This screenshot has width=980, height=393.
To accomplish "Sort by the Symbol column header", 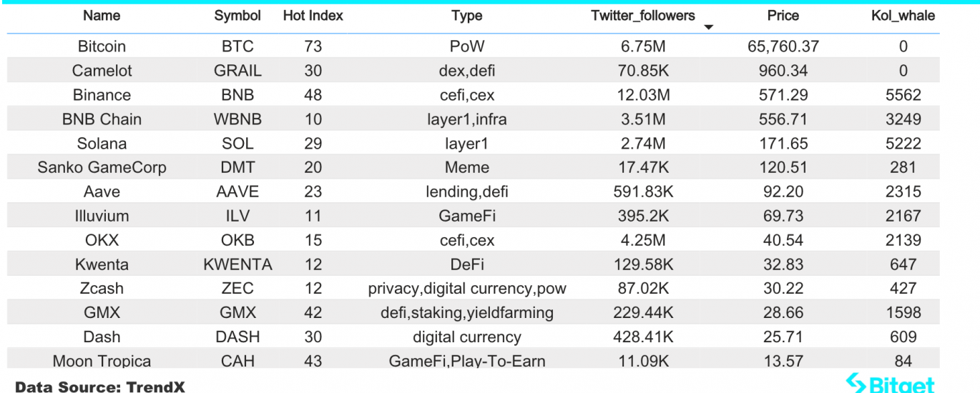I will pyautogui.click(x=237, y=15).
